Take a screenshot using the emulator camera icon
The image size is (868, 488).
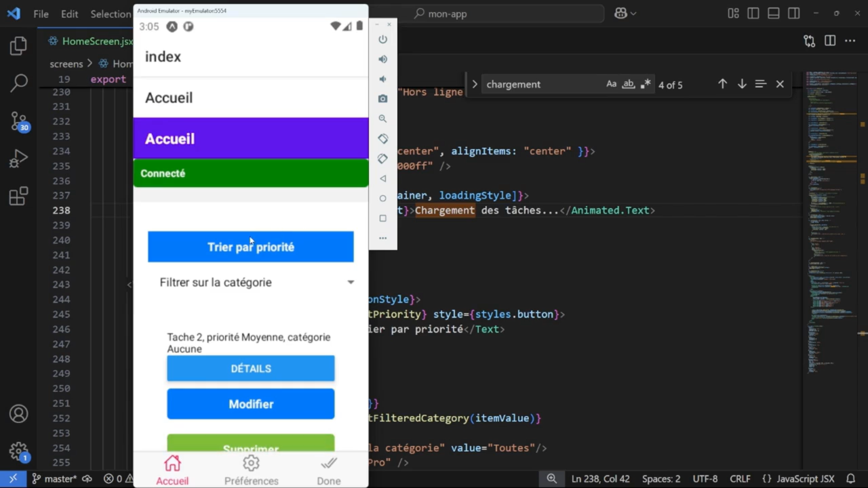[382, 98]
